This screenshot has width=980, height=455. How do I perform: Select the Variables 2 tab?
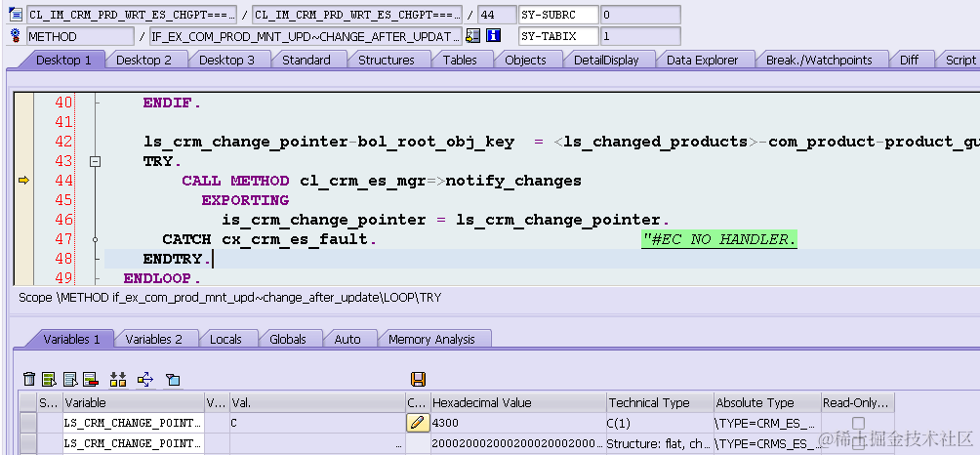click(154, 339)
